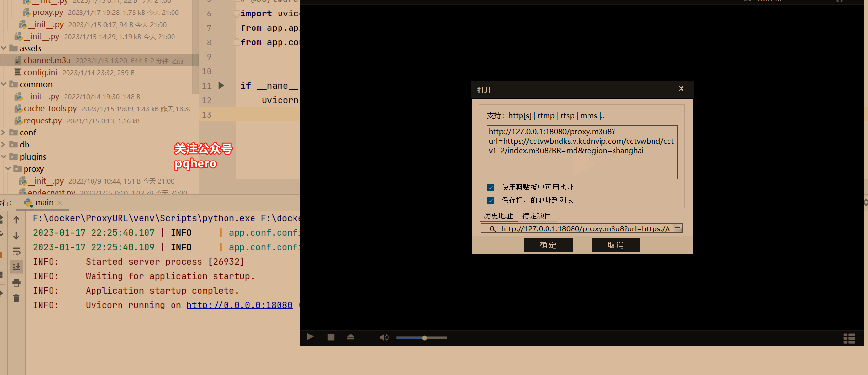This screenshot has height=375, width=868.
Task: Click the run gutter arrow on line 11
Action: (221, 85)
